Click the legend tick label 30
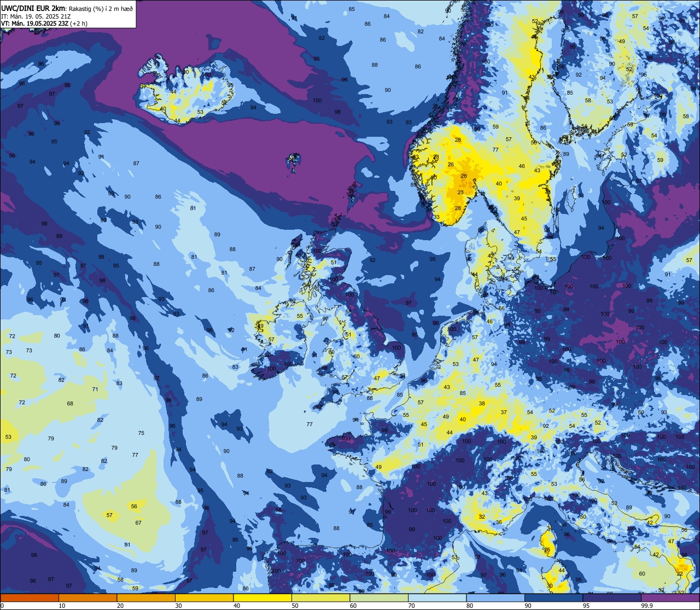This screenshot has height=610, width=700. point(178,606)
